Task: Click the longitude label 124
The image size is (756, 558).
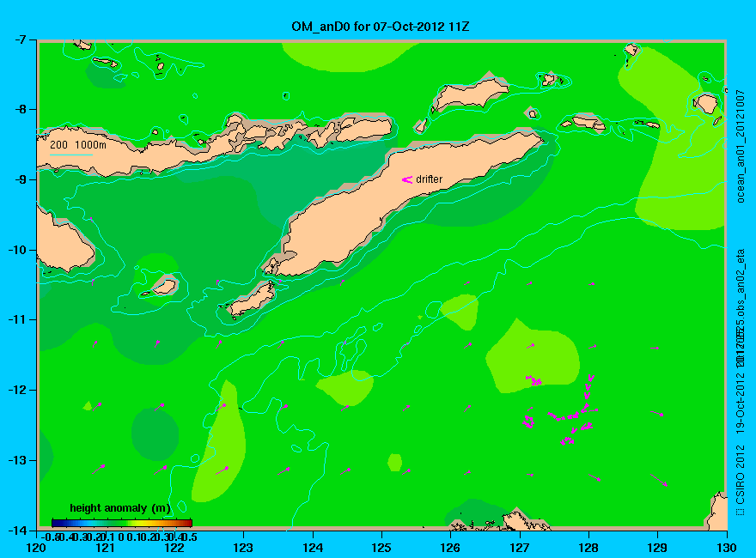Action: point(313,548)
